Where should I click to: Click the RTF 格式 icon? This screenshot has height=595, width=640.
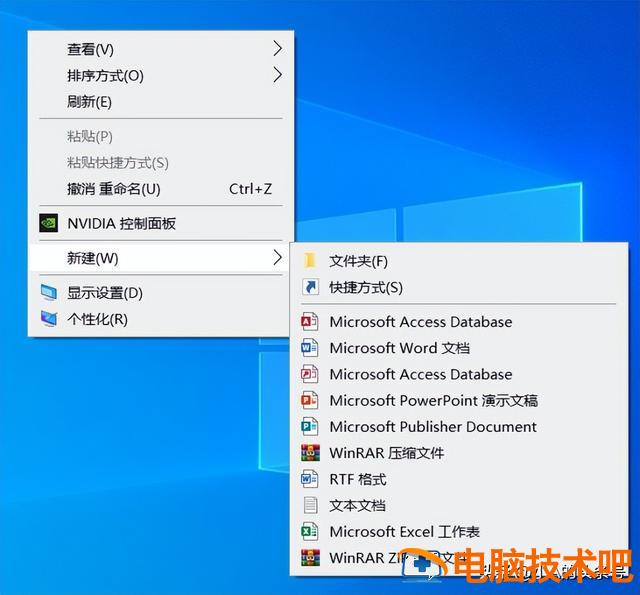coord(310,479)
